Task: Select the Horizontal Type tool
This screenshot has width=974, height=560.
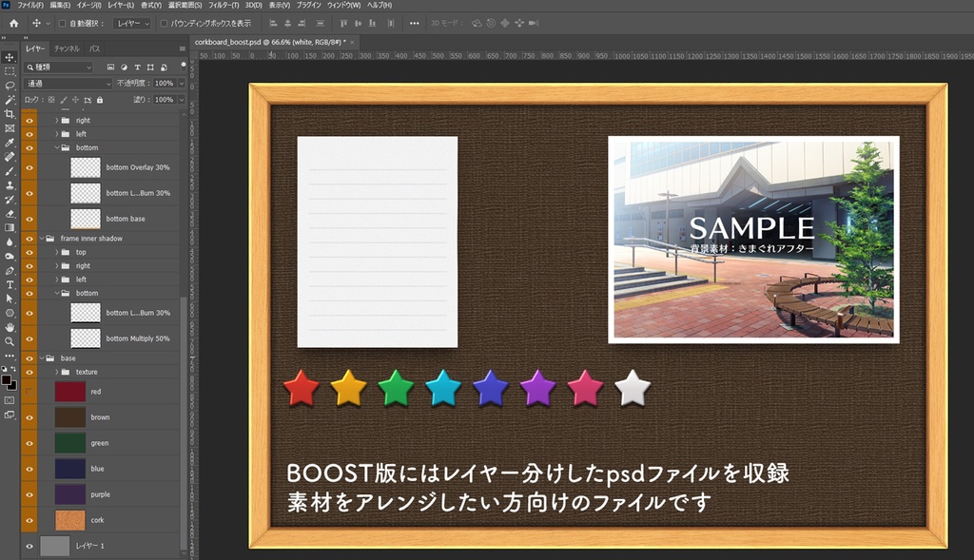Action: coord(10,285)
